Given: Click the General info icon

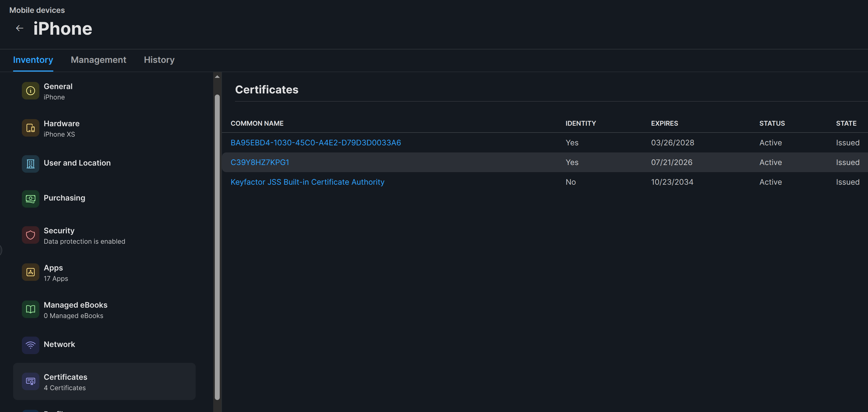Looking at the screenshot, I should (x=30, y=91).
